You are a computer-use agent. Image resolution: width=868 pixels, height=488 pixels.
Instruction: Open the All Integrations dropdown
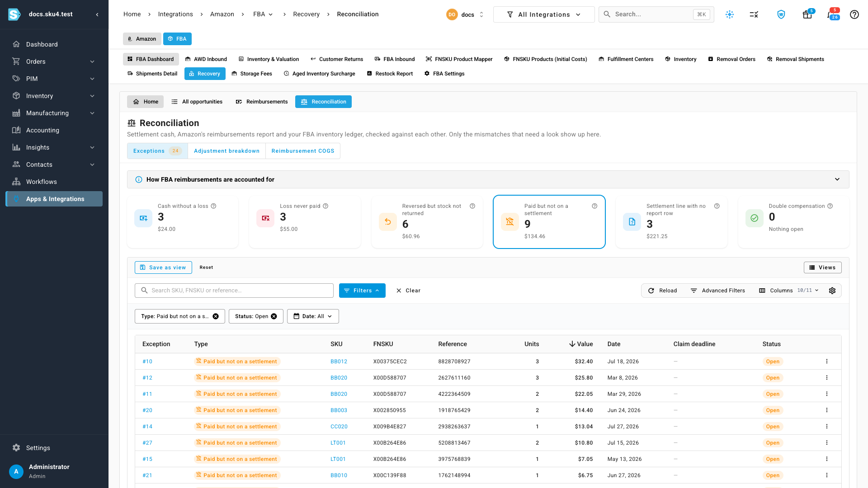pyautogui.click(x=544, y=14)
